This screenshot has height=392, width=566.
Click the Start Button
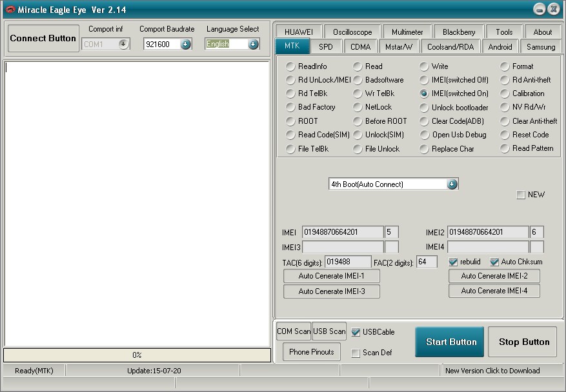[449, 342]
